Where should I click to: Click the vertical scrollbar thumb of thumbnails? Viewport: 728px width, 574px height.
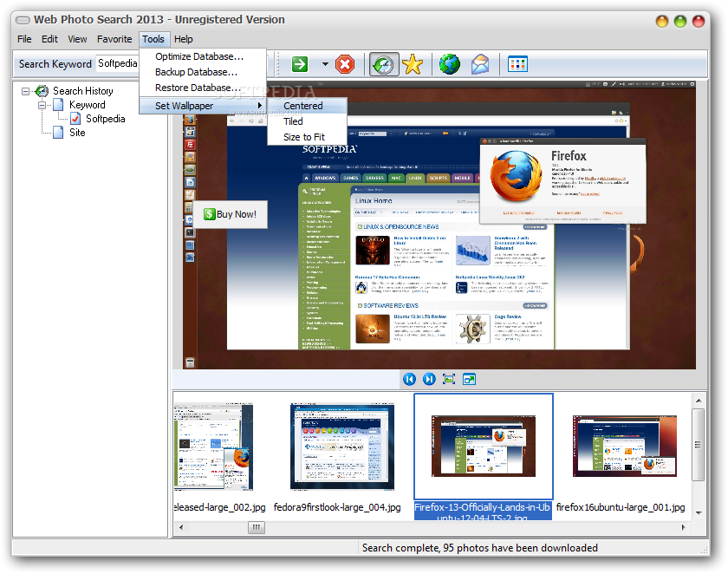[x=698, y=445]
